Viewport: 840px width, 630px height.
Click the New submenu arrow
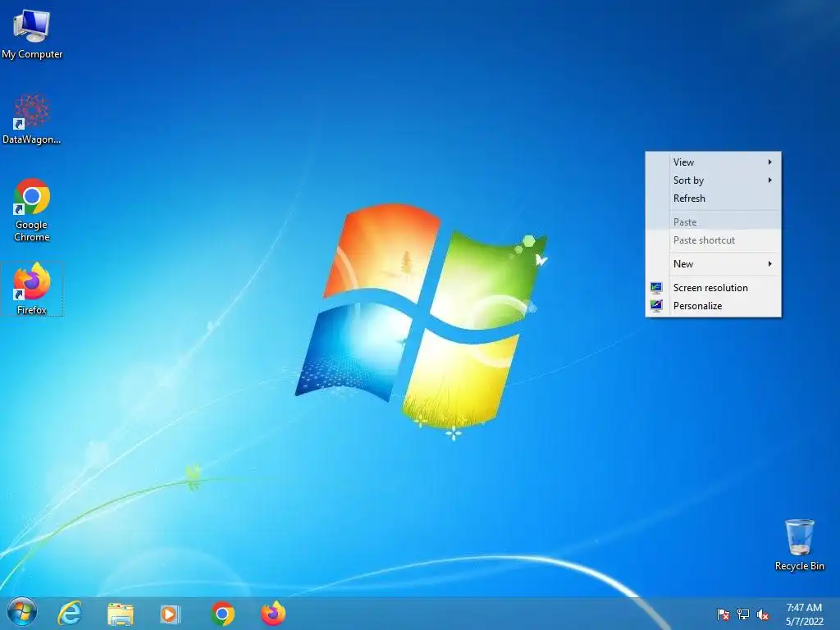(769, 263)
